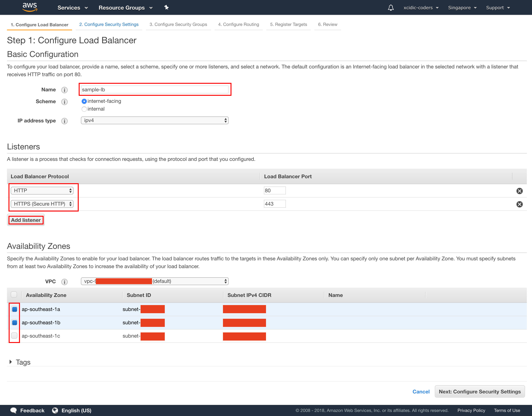
Task: Open the notifications bell icon
Action: (x=391, y=8)
